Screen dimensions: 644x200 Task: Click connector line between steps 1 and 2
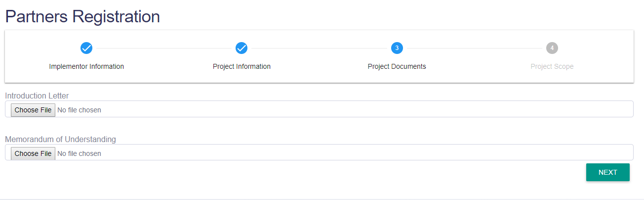pyautogui.click(x=164, y=48)
